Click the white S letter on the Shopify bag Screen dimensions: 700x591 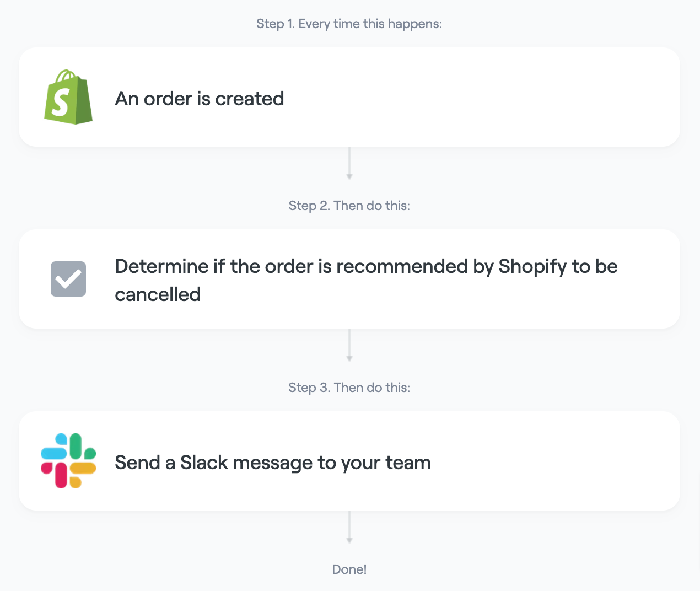60,103
